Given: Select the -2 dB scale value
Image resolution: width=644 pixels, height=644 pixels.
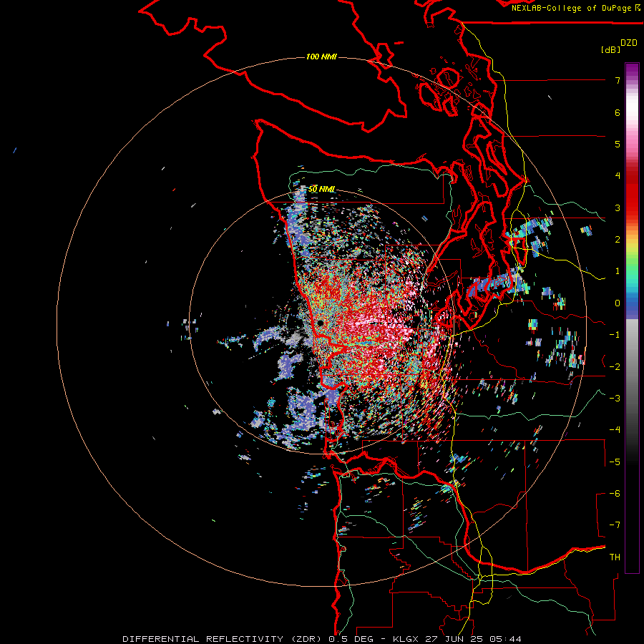Looking at the screenshot, I should pos(615,367).
